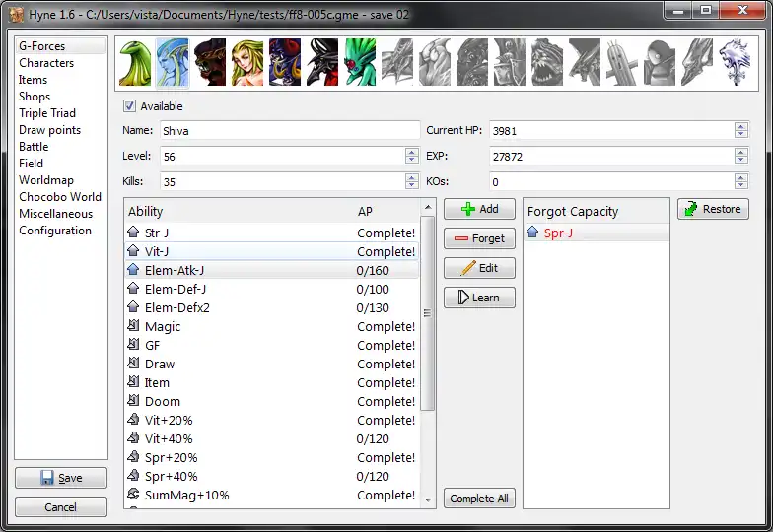Select the Siren G-Force portrait
This screenshot has height=532, width=773.
pos(247,63)
